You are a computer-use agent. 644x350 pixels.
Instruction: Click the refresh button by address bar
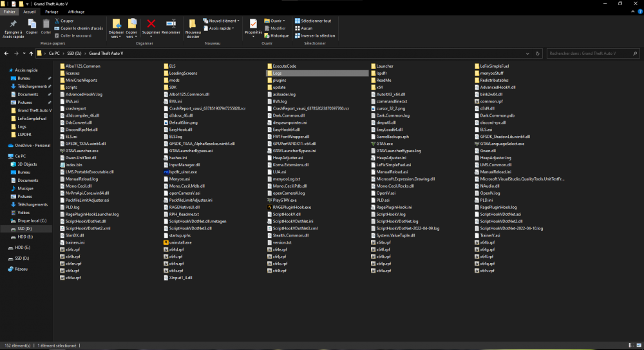[x=537, y=53]
